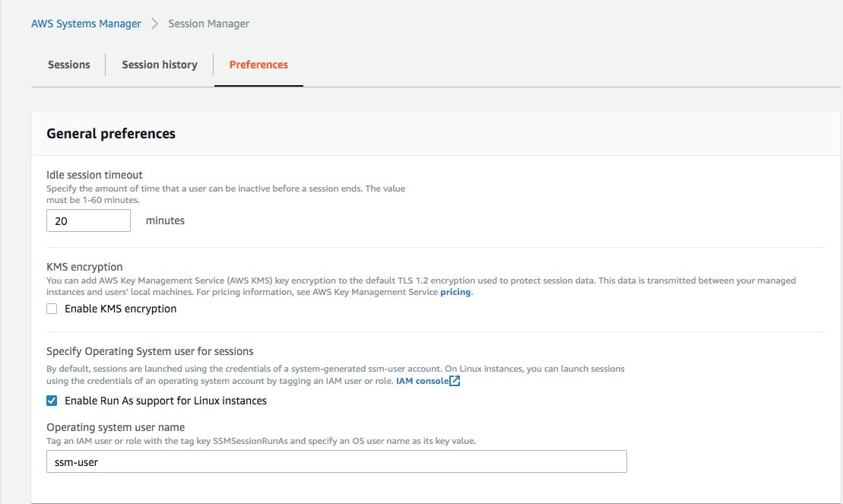Click the 'Enable KMS encryption' label text

(x=120, y=309)
